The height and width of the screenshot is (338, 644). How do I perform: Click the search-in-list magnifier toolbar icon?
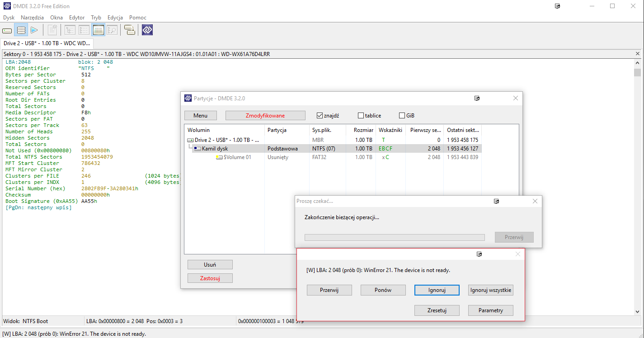pos(112,30)
